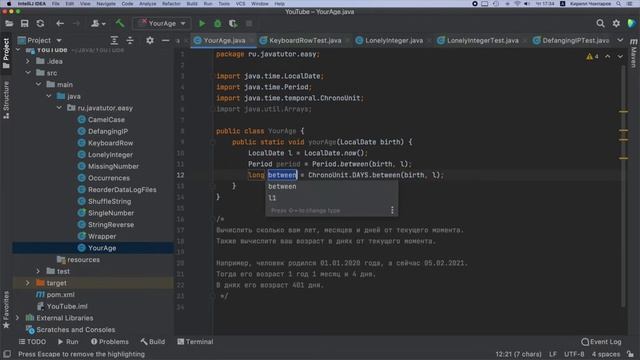This screenshot has height=360, width=640.
Task: Open the Build tool window
Action: click(x=153, y=342)
